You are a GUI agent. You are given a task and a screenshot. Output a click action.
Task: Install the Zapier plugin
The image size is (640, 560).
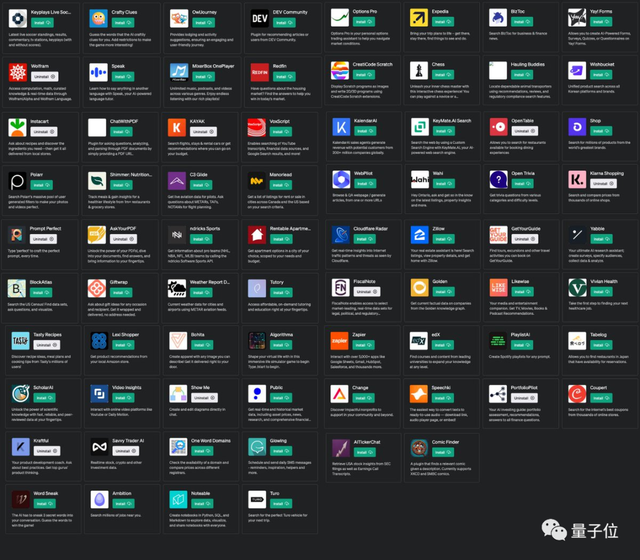(363, 345)
